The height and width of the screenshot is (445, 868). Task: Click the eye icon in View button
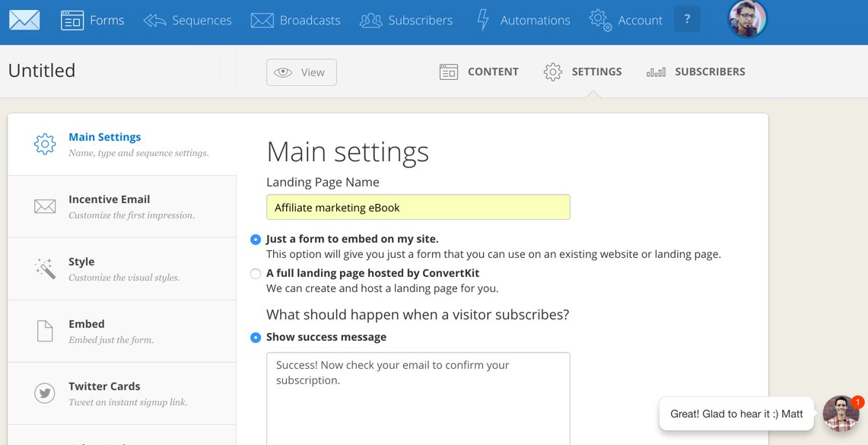pyautogui.click(x=283, y=72)
